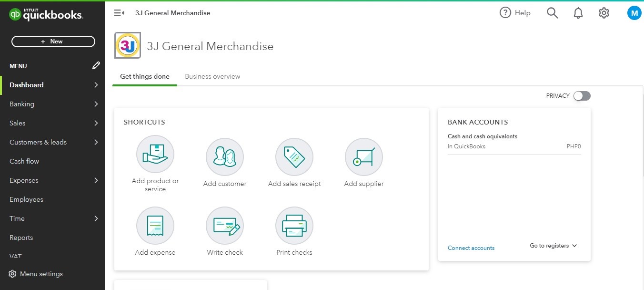The image size is (644, 290).
Task: Open Reports from the left menu
Action: pos(21,238)
